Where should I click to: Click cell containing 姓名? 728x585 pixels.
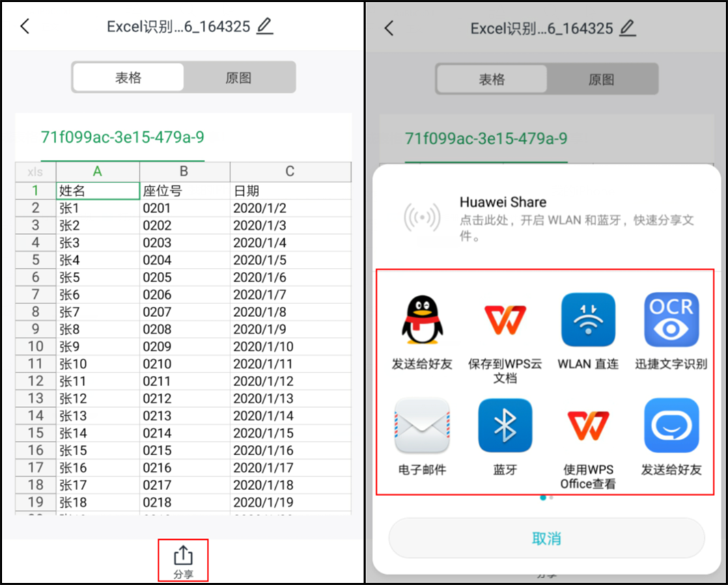[x=98, y=191]
